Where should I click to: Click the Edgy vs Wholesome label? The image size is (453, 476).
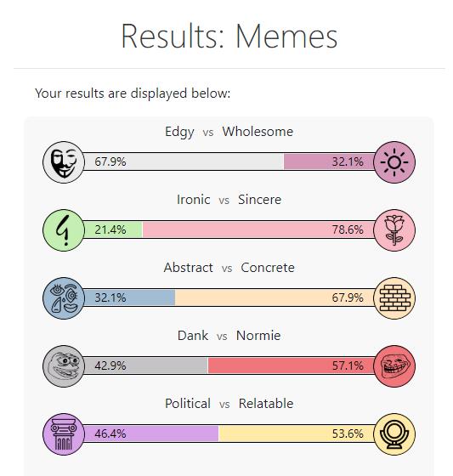[229, 132]
